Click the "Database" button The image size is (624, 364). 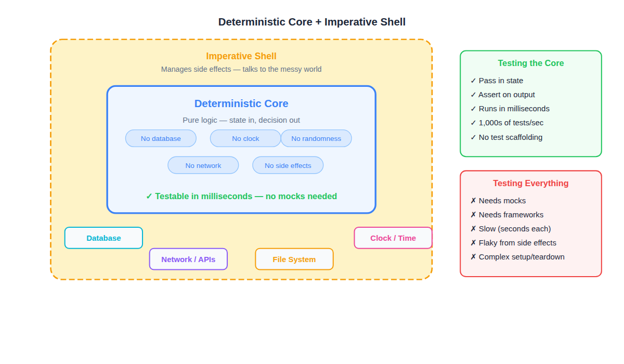pos(103,238)
